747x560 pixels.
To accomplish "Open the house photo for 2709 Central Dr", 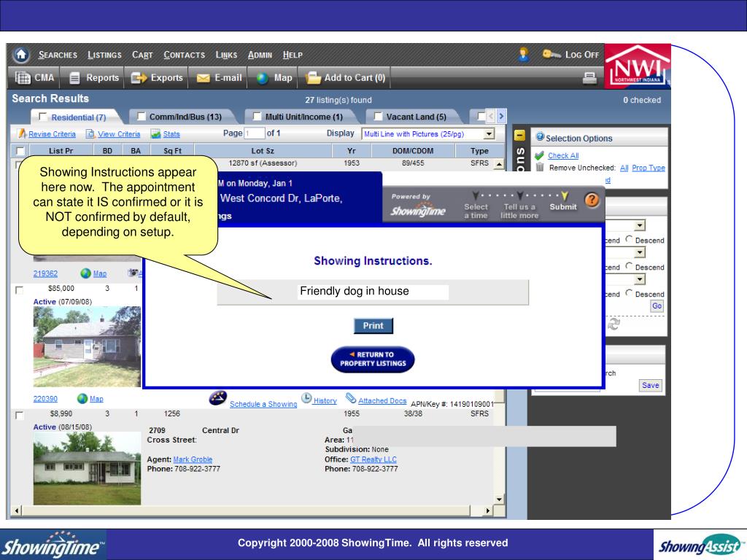I will coord(88,468).
